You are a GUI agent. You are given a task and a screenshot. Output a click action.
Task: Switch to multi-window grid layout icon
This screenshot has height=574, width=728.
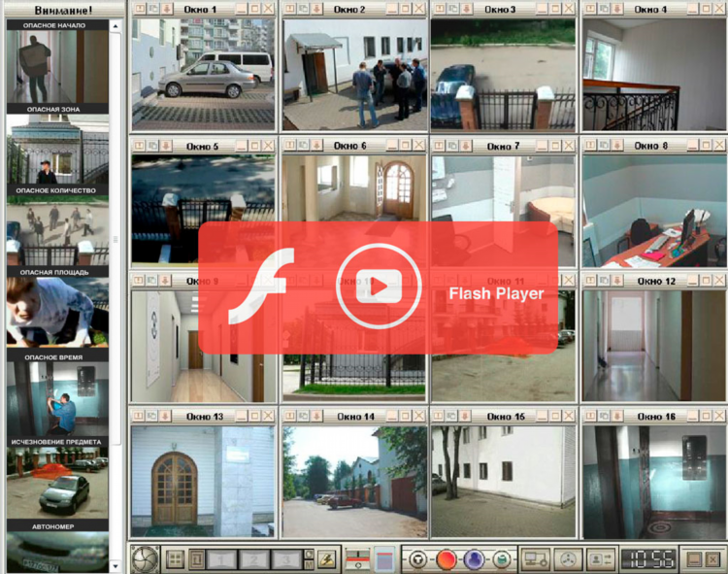[x=175, y=559]
